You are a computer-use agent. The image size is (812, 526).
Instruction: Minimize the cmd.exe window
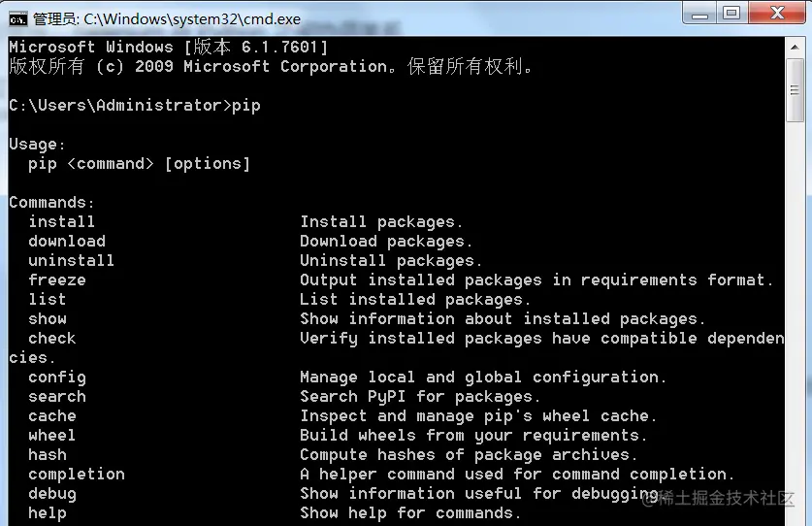click(699, 13)
